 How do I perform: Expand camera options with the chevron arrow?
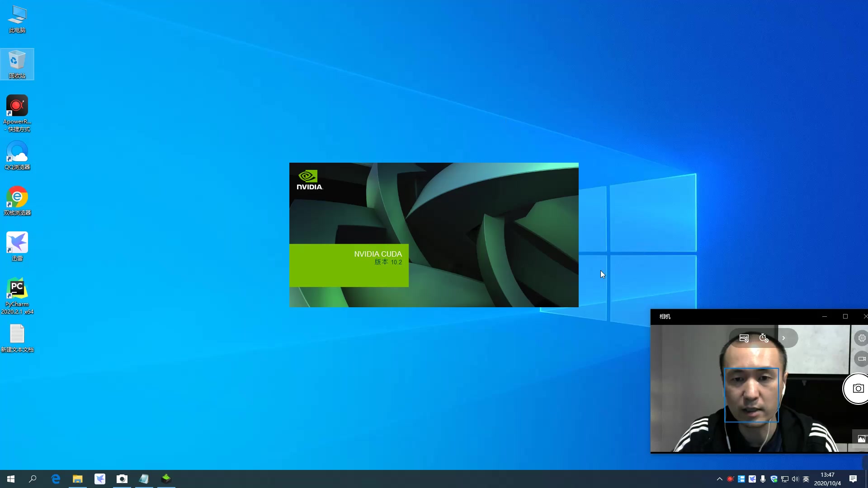(x=784, y=338)
